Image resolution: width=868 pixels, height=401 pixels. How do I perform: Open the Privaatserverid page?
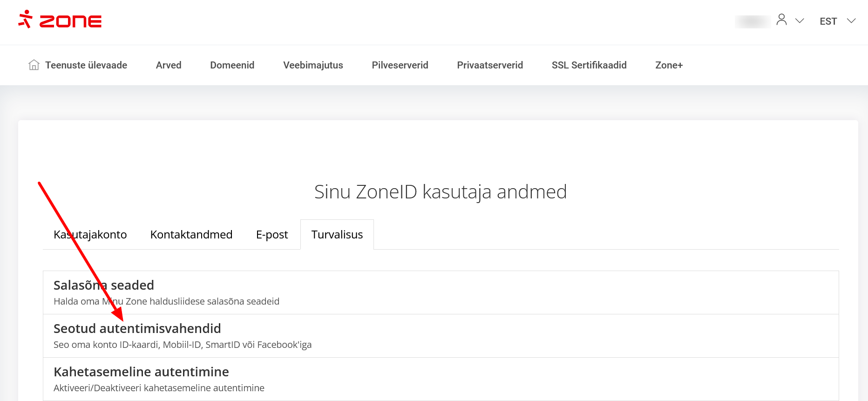pyautogui.click(x=490, y=65)
